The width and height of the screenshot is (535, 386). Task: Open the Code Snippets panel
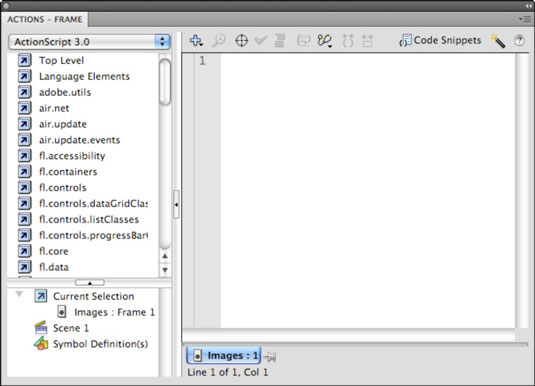point(440,40)
